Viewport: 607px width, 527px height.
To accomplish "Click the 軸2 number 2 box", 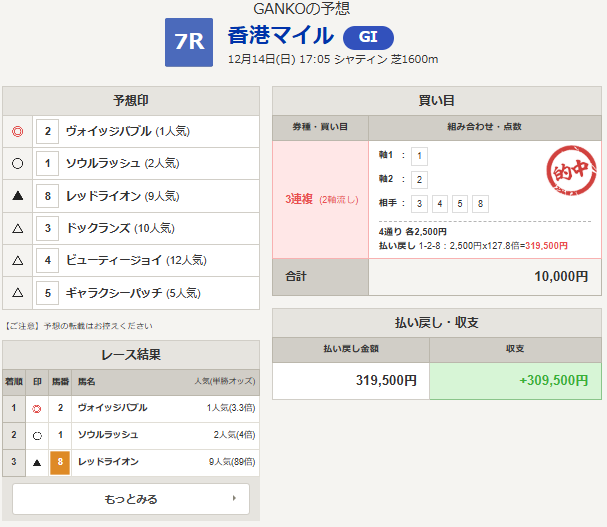I will click(419, 180).
